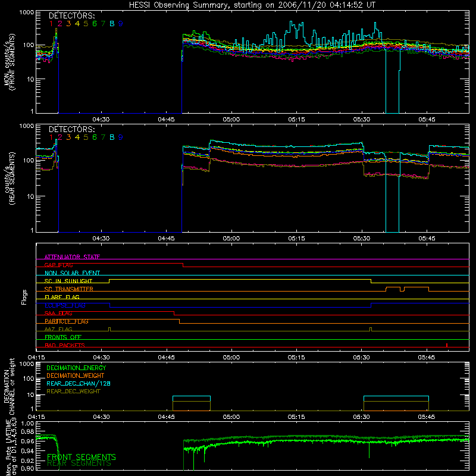Click the red BAD_PACKETS spike marker

point(447,345)
